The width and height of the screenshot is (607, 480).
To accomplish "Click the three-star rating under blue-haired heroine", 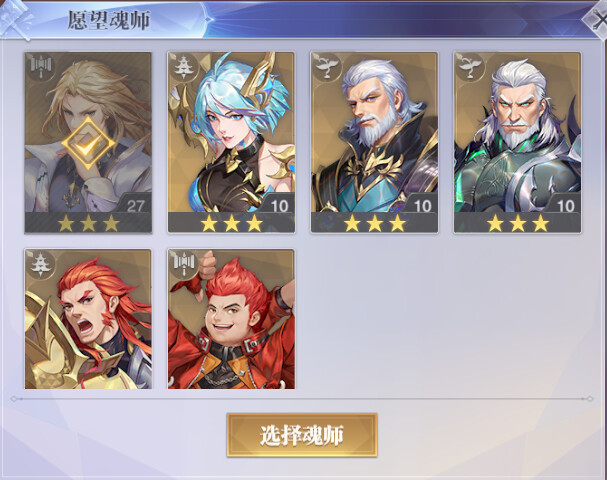I will point(231,223).
